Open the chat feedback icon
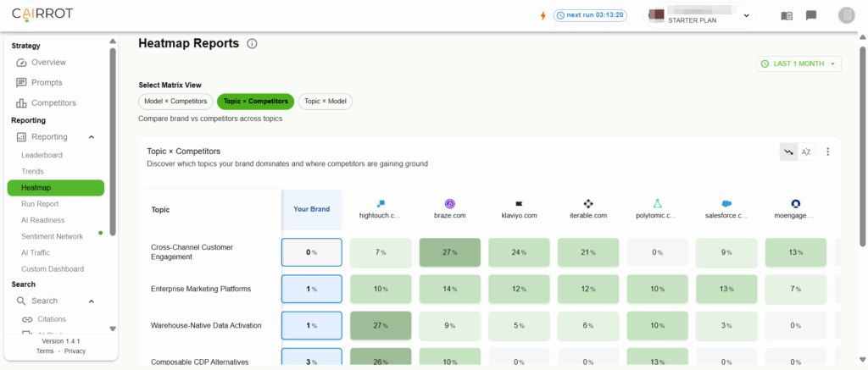The height and width of the screenshot is (370, 868). click(x=811, y=15)
